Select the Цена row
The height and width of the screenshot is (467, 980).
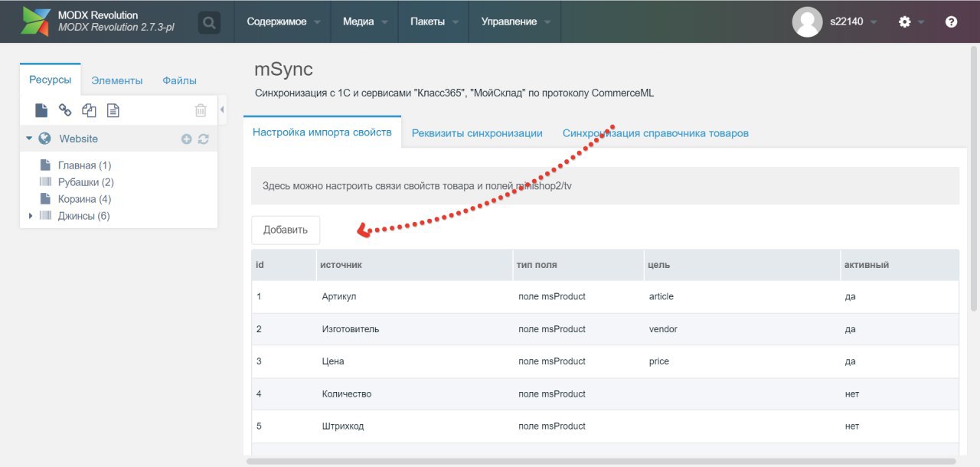coord(605,361)
